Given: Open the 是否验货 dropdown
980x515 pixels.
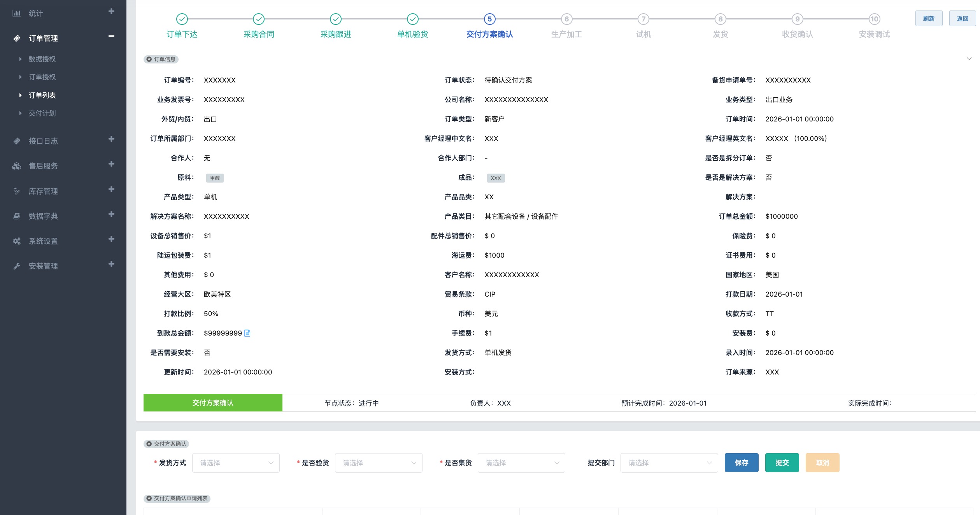Looking at the screenshot, I should [379, 463].
